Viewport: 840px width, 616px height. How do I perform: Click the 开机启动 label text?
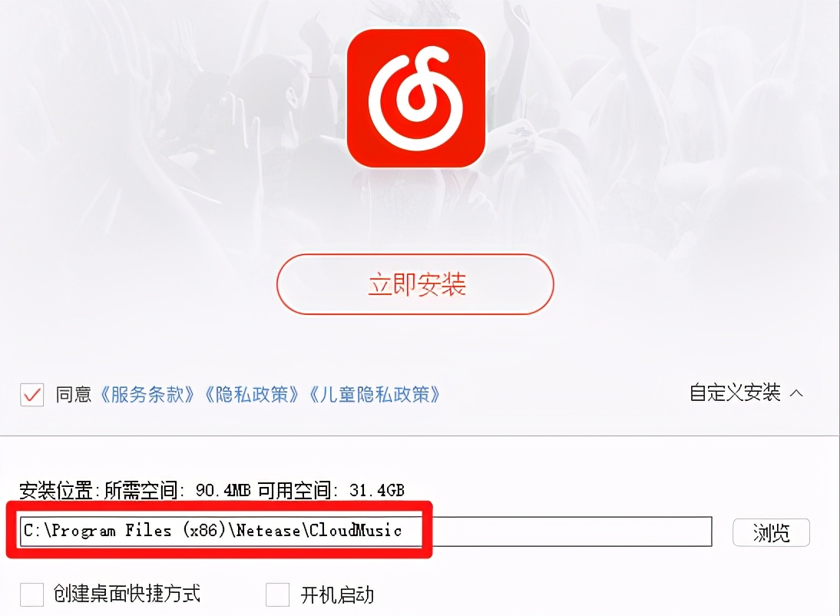(x=337, y=595)
